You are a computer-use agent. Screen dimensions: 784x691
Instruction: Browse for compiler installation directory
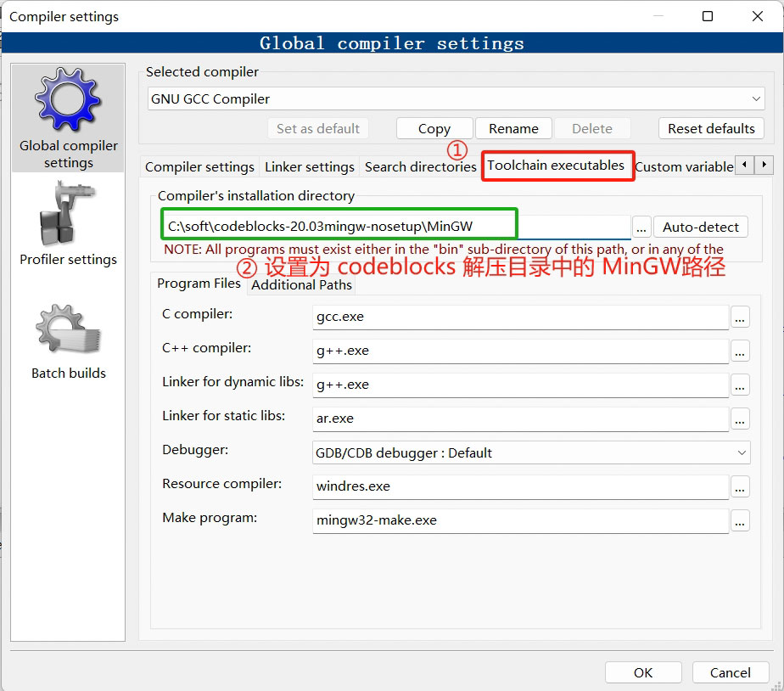[x=641, y=228]
